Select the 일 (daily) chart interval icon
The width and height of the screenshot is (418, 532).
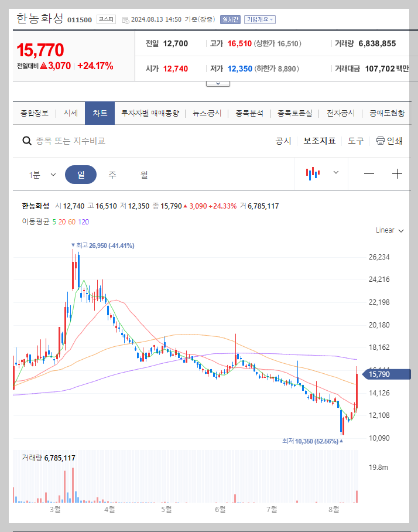tap(81, 173)
